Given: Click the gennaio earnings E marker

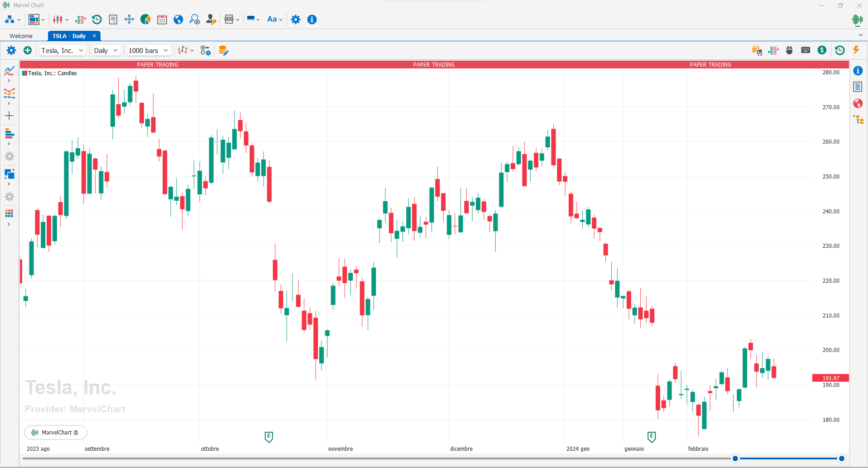Looking at the screenshot, I should [x=652, y=437].
